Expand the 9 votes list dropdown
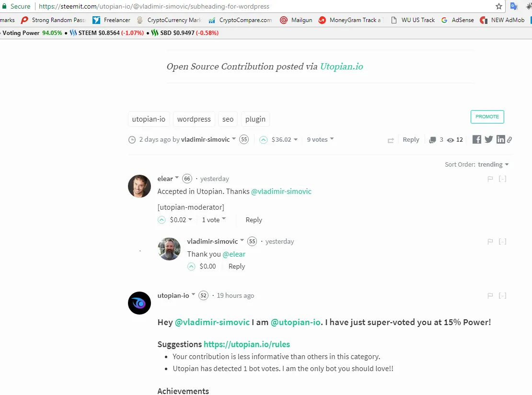The image size is (532, 395). pos(332,139)
